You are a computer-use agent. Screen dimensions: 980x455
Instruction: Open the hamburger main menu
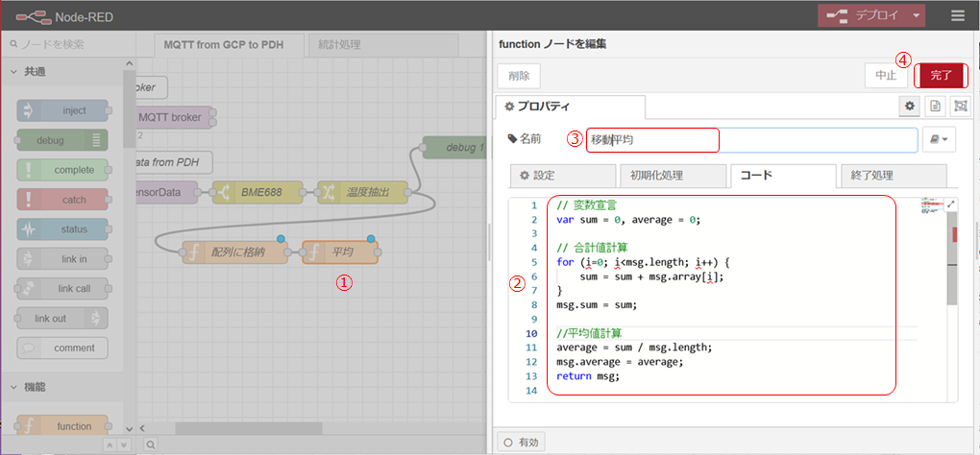[957, 15]
